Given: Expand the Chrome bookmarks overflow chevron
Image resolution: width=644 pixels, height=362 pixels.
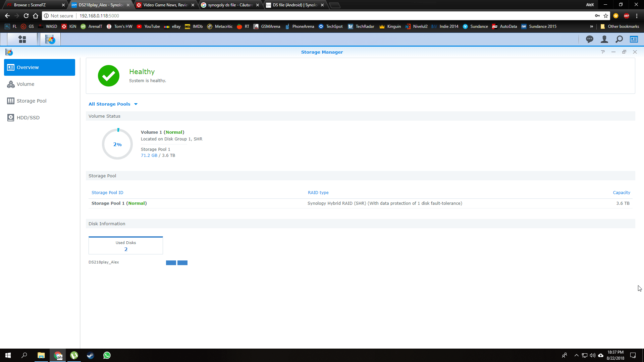Looking at the screenshot, I should pyautogui.click(x=591, y=26).
